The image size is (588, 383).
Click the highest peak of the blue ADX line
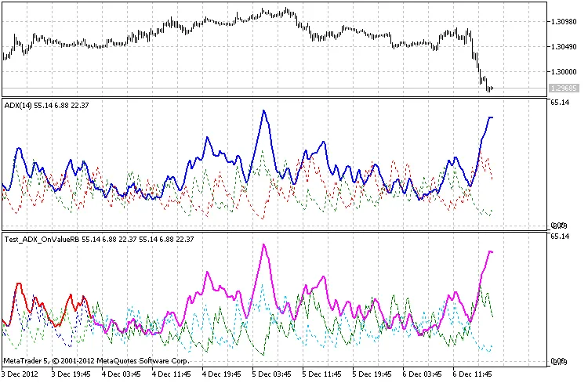[x=264, y=110]
